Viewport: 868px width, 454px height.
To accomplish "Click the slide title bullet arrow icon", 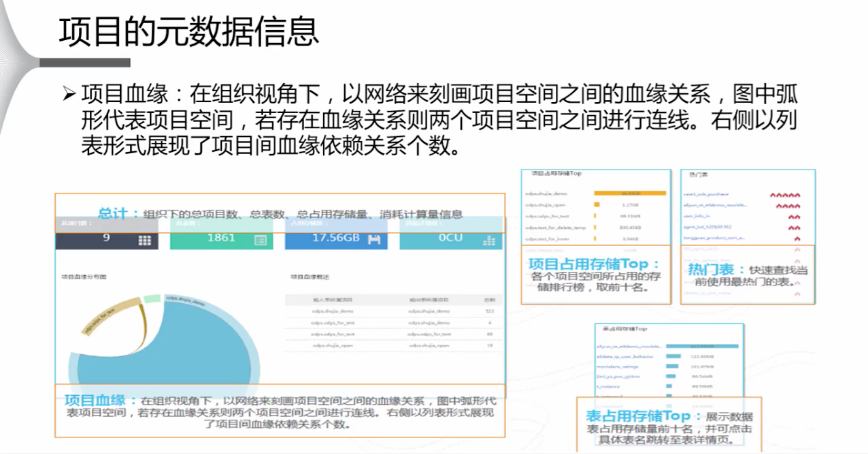I will [69, 94].
